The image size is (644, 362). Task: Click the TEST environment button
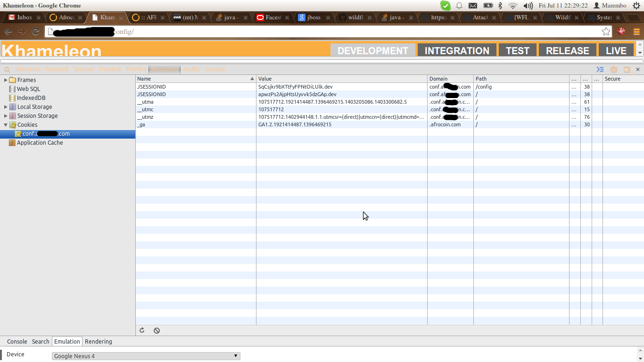518,50
